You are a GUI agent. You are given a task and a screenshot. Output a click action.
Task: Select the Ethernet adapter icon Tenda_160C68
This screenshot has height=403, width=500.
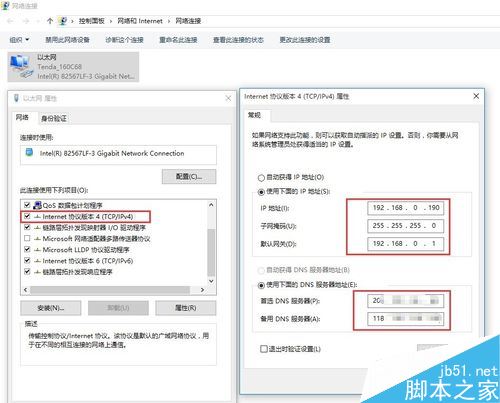tap(22, 67)
